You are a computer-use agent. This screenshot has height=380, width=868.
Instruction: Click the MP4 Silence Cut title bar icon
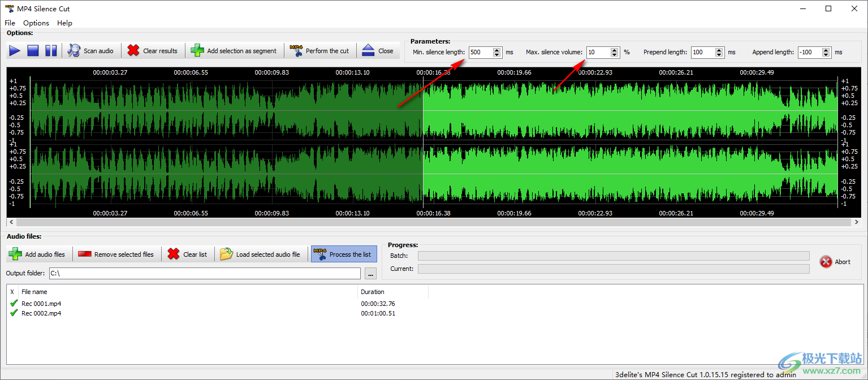[10, 8]
